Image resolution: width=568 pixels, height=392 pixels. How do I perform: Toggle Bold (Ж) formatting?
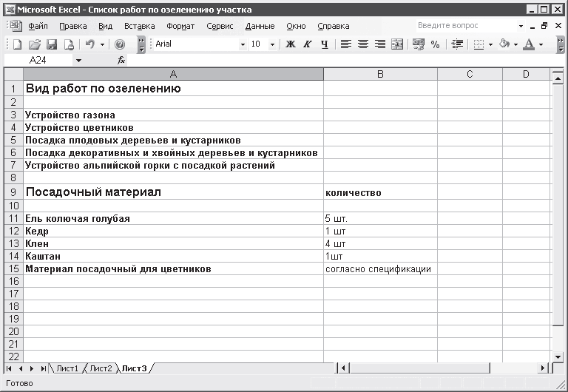tap(291, 44)
